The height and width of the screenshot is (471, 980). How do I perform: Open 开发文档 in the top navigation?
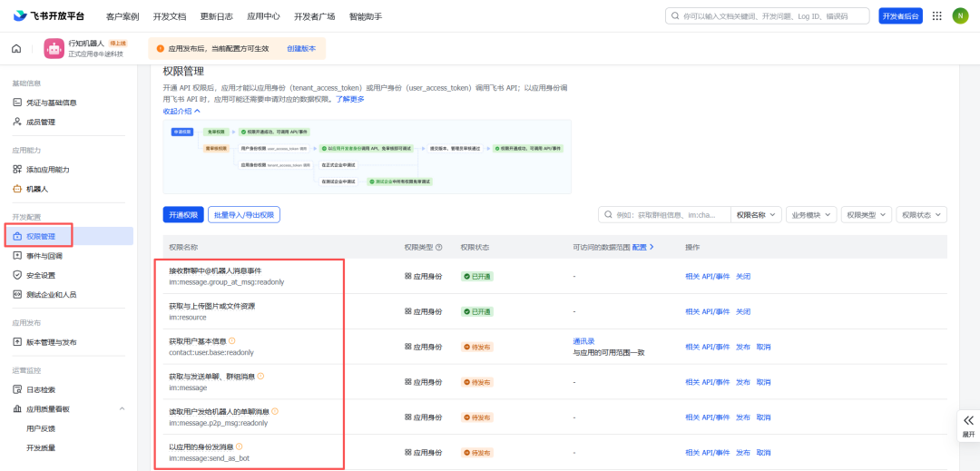(170, 16)
